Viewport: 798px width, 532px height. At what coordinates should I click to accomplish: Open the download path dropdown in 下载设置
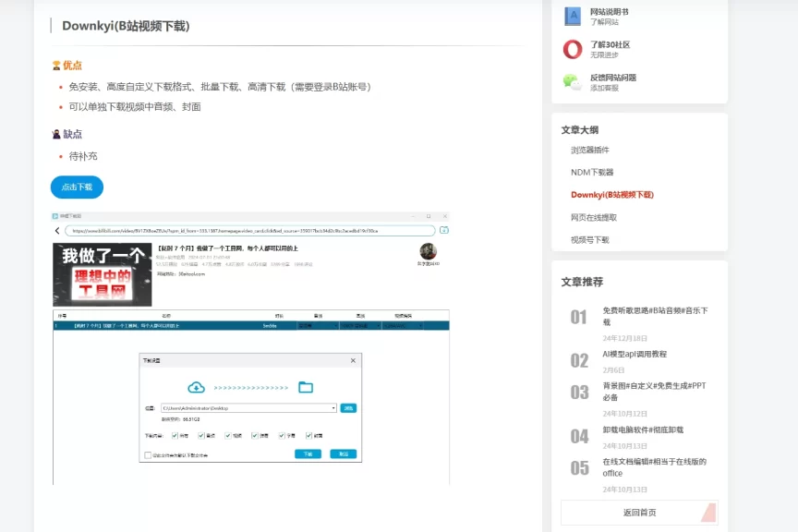click(334, 407)
